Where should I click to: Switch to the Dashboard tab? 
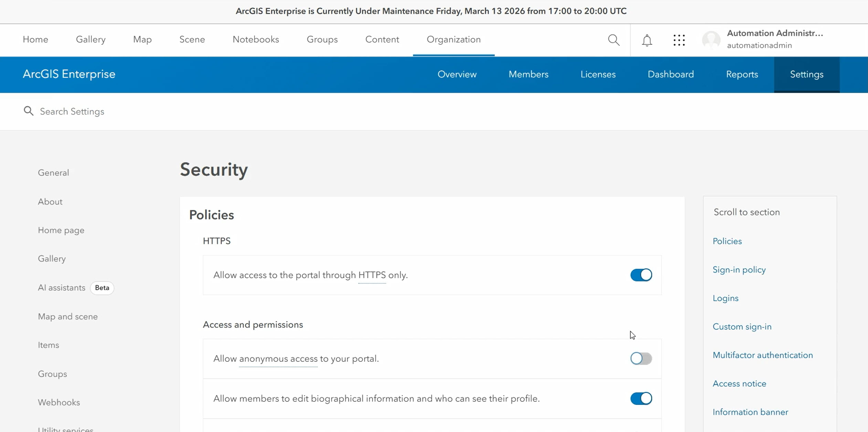pyautogui.click(x=670, y=74)
